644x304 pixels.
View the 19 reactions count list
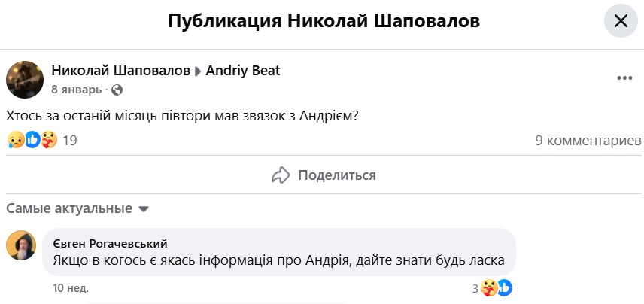click(x=70, y=140)
